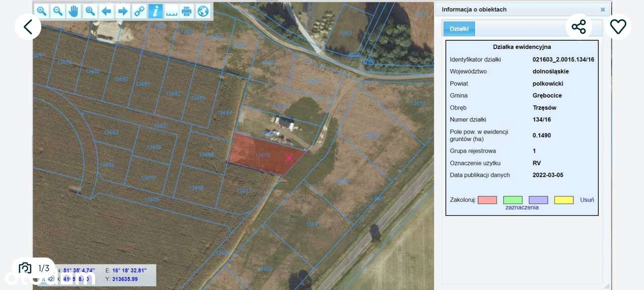Click the value Grębocice
The height and width of the screenshot is (290, 644).
(547, 96)
